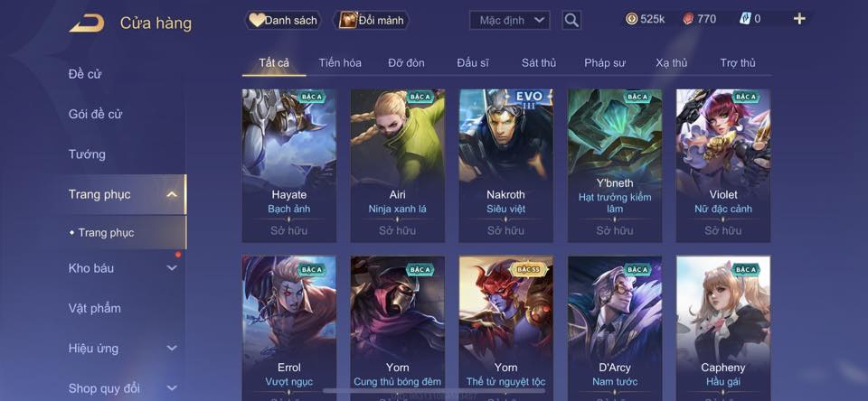Open the search magnifier icon
Image resolution: width=868 pixels, height=401 pixels.
(571, 21)
